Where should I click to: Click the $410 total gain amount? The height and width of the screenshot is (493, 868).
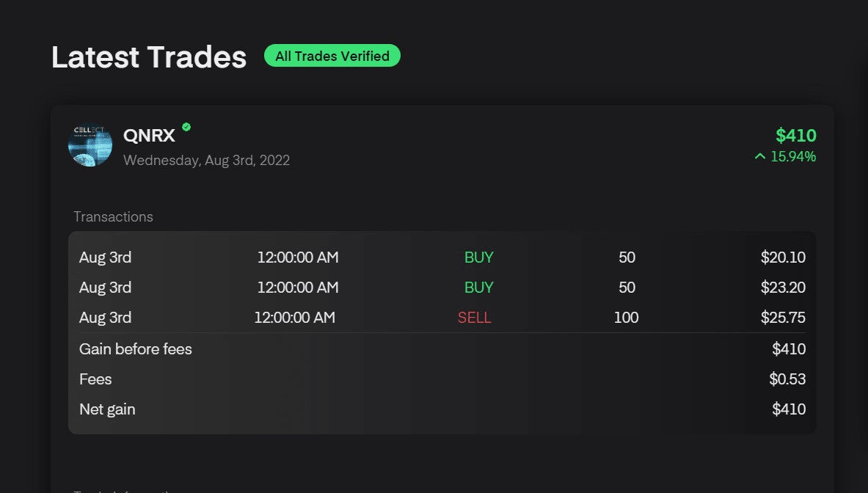pyautogui.click(x=795, y=136)
